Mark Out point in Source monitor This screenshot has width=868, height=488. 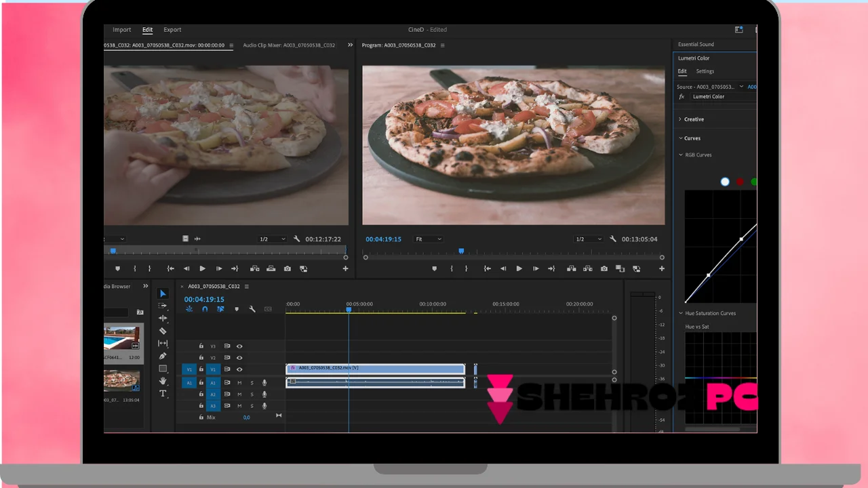(149, 269)
